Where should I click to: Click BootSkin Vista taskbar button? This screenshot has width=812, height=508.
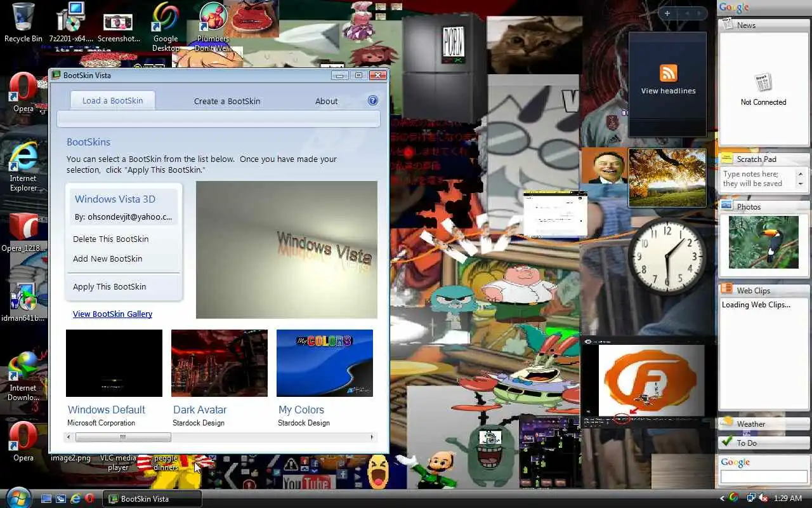tap(152, 498)
